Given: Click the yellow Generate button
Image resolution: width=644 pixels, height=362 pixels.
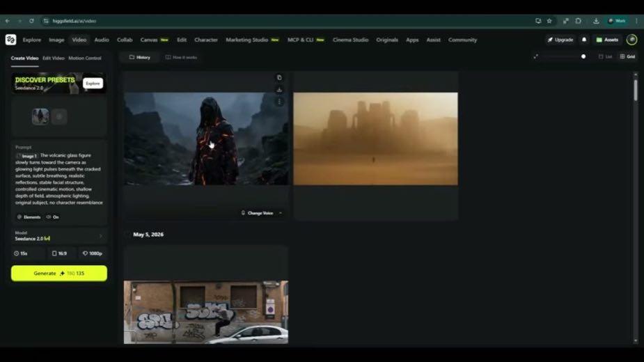Looking at the screenshot, I should point(59,274).
